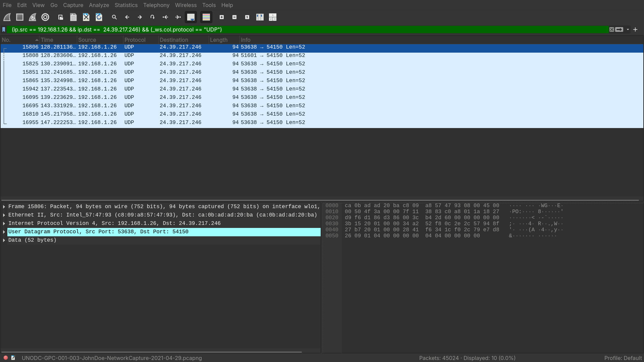
Task: Expand the Ethernet II details row
Action: point(4,215)
